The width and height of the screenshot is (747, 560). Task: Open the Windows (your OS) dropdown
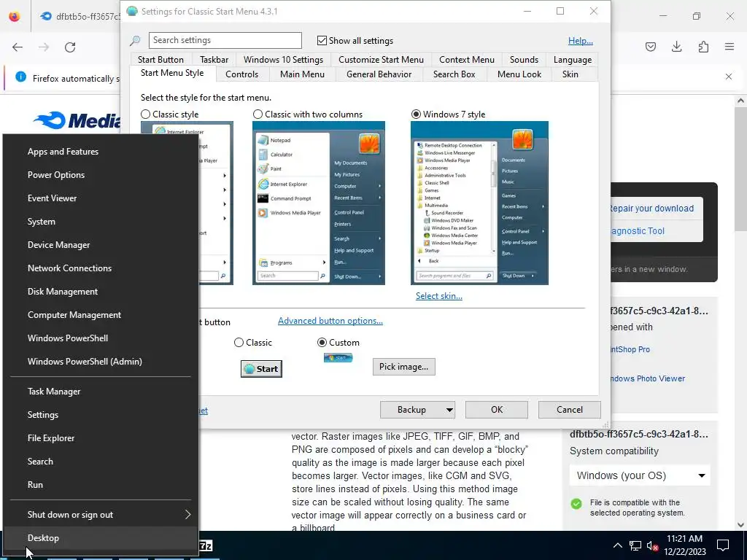tap(640, 475)
